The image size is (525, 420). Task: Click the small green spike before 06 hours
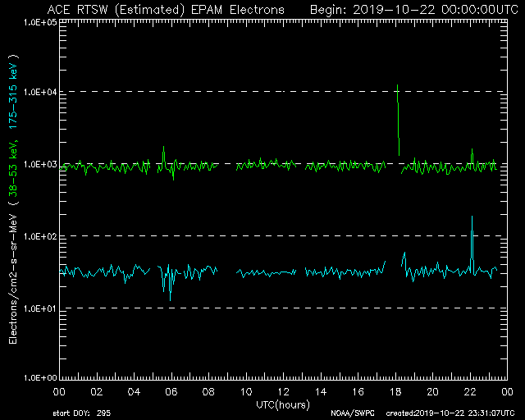coord(163,153)
